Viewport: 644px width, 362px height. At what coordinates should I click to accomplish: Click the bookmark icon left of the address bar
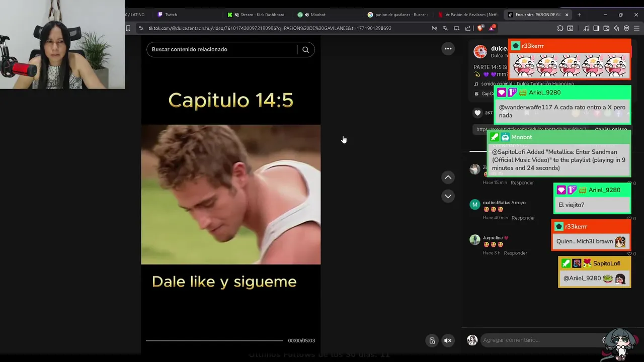128,28
